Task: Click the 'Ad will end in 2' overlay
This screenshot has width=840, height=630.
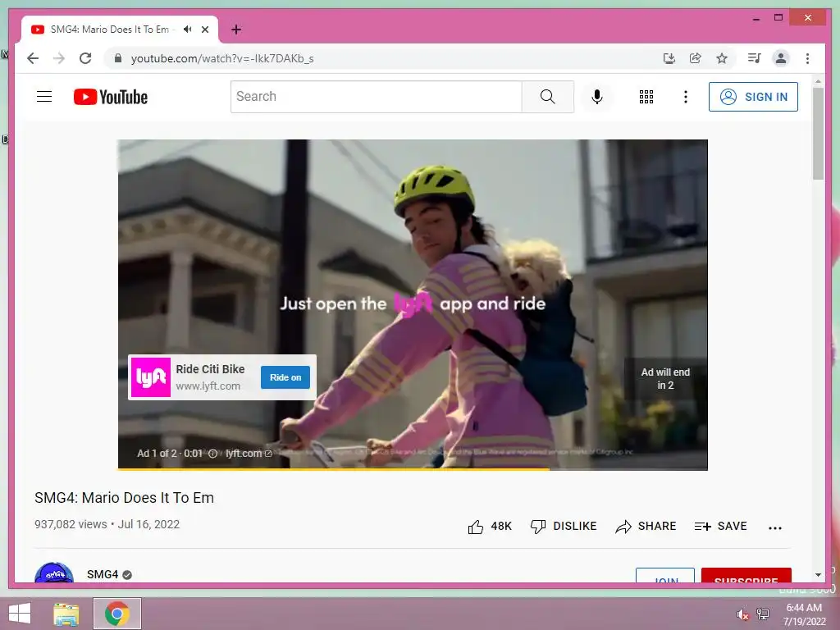Action: [x=665, y=379]
